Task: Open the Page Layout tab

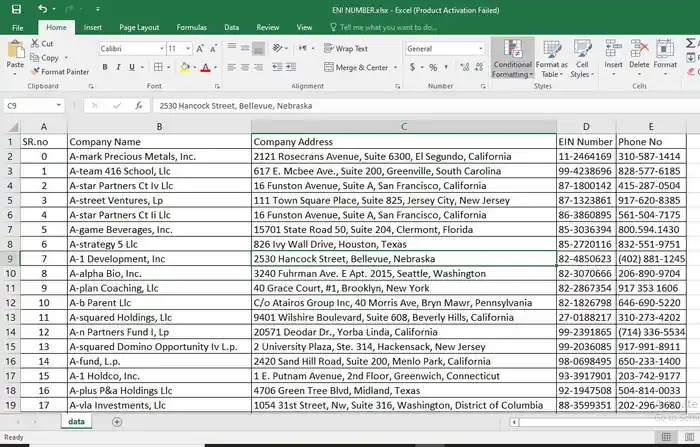Action: [139, 27]
